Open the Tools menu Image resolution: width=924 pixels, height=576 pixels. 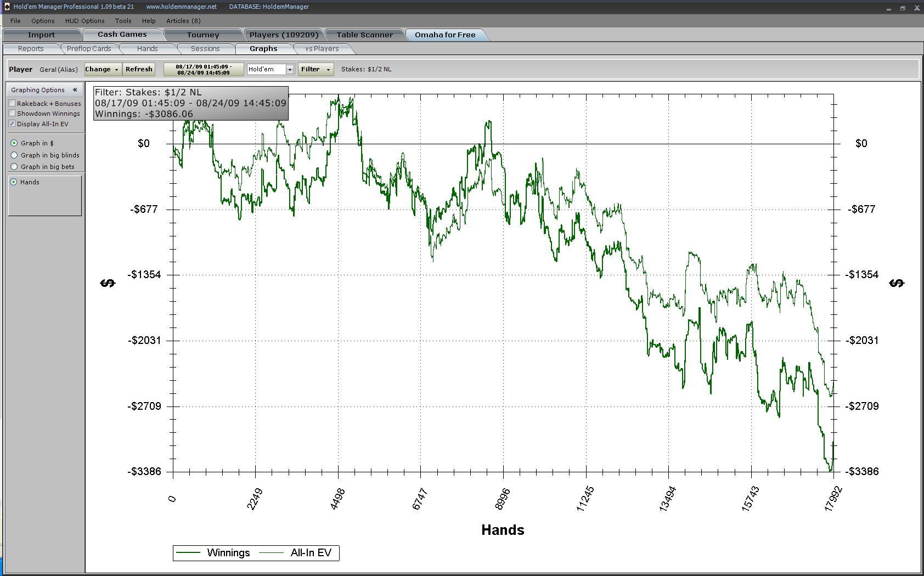(123, 21)
